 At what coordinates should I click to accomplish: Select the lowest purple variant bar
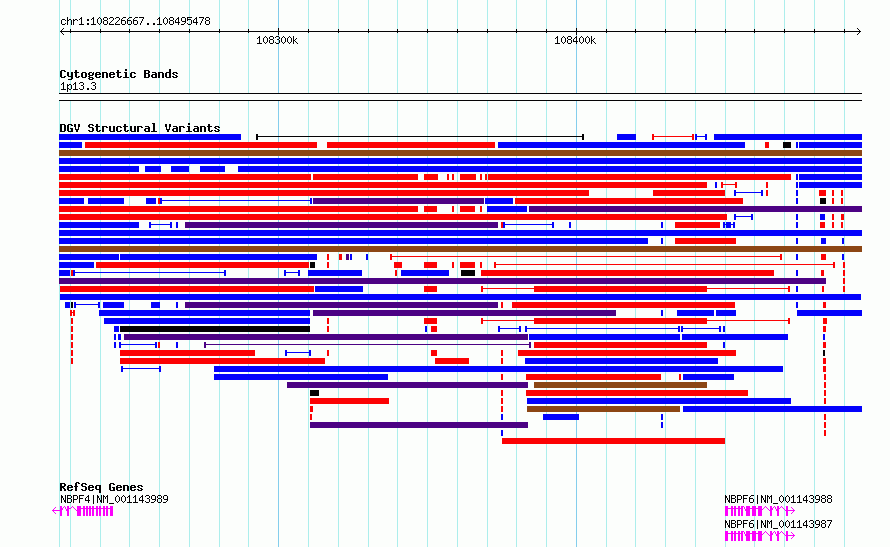[419, 425]
